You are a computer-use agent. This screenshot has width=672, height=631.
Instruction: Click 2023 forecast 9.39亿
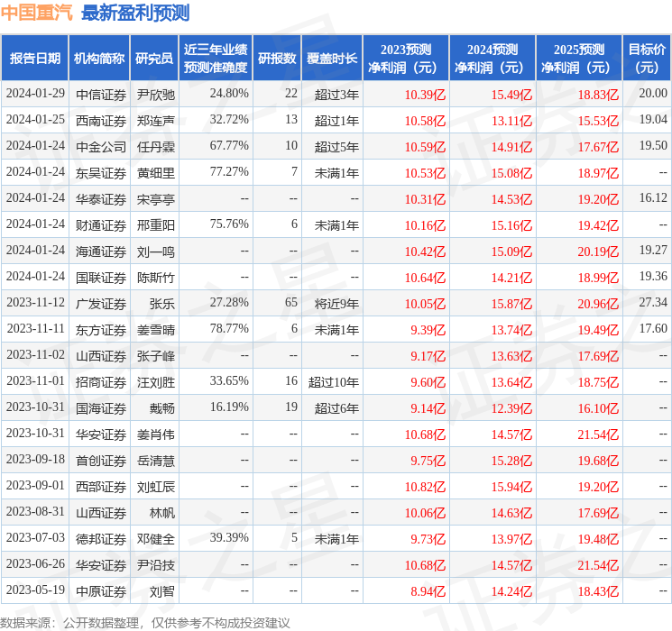point(428,330)
